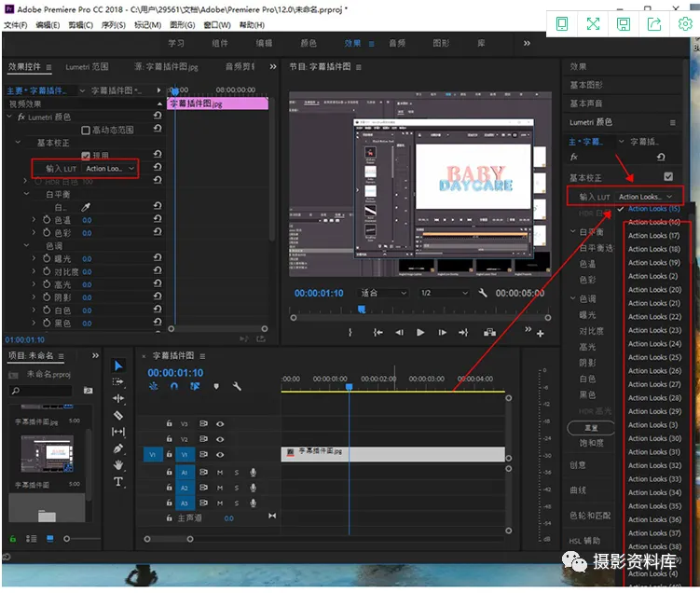The height and width of the screenshot is (593, 700).
Task: Select the Slip tool
Action: 118,432
